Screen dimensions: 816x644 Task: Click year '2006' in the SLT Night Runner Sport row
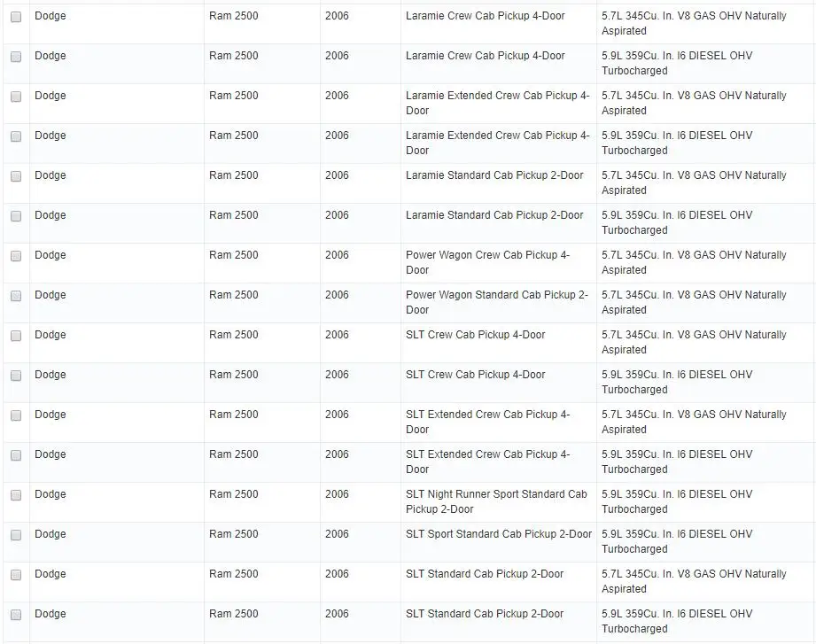point(338,494)
